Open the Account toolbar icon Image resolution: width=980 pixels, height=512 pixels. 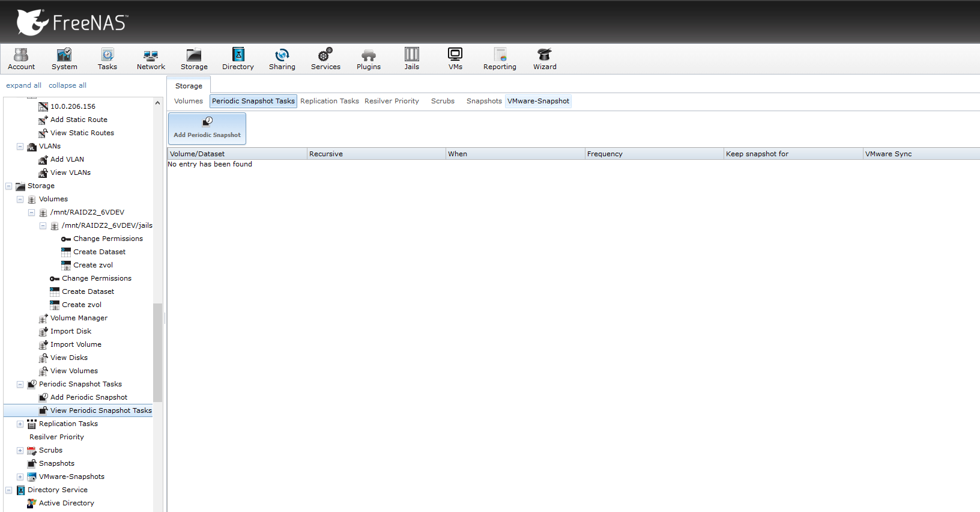21,59
